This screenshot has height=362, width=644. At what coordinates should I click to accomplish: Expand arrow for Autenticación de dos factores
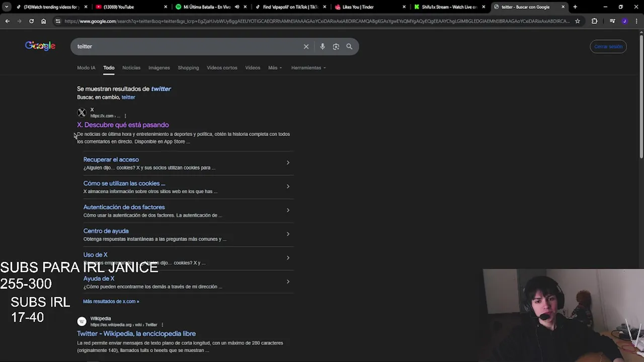tap(288, 210)
